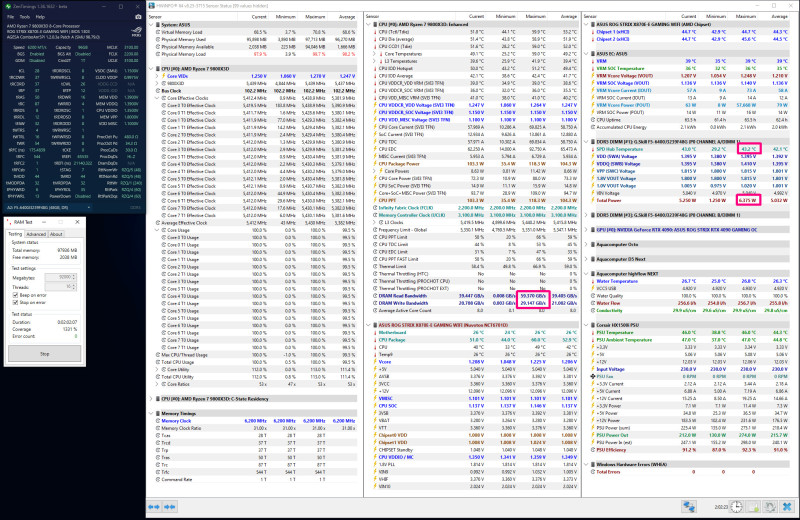Switch to Advanced tab in RAM Test
This screenshot has height=520, width=800.
tap(36, 234)
